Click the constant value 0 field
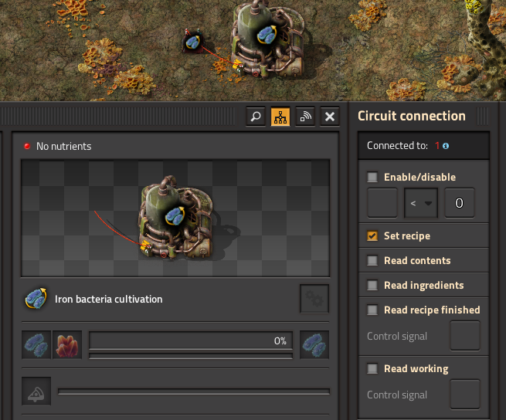The image size is (506, 420). point(460,203)
